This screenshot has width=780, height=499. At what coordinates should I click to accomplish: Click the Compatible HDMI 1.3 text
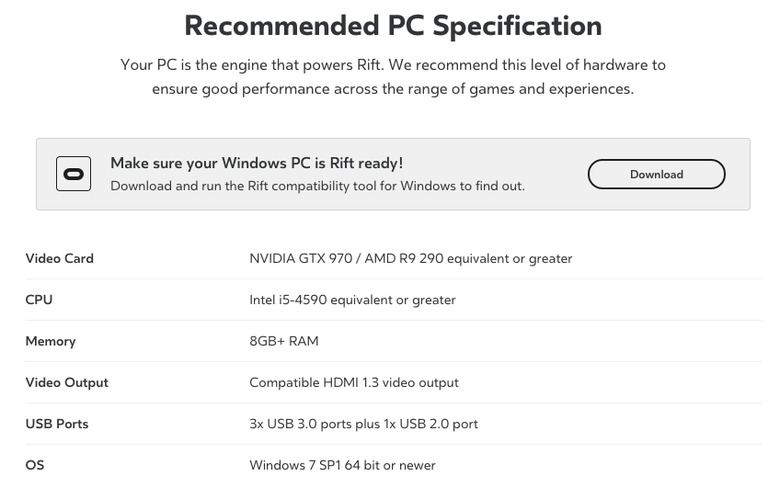click(353, 382)
